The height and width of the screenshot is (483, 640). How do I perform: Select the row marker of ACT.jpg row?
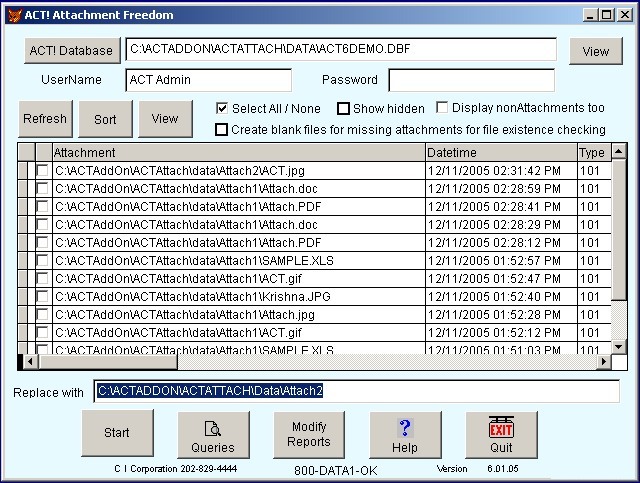(23, 170)
